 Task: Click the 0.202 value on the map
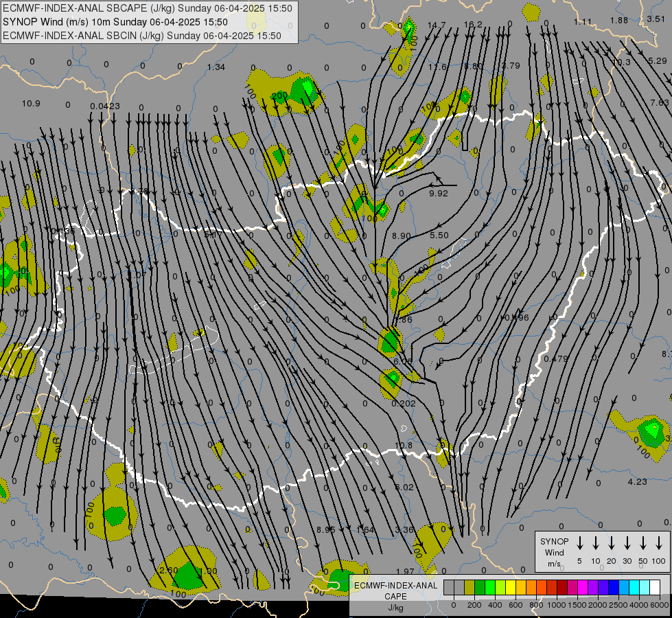click(x=404, y=404)
